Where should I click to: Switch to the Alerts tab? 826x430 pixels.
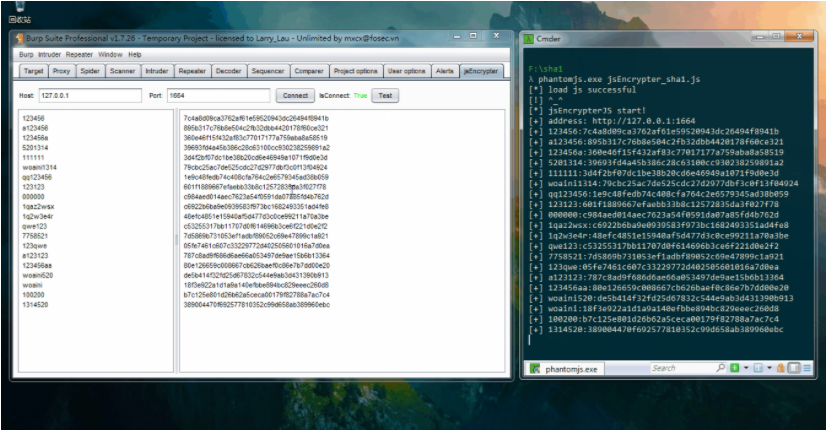tap(445, 71)
